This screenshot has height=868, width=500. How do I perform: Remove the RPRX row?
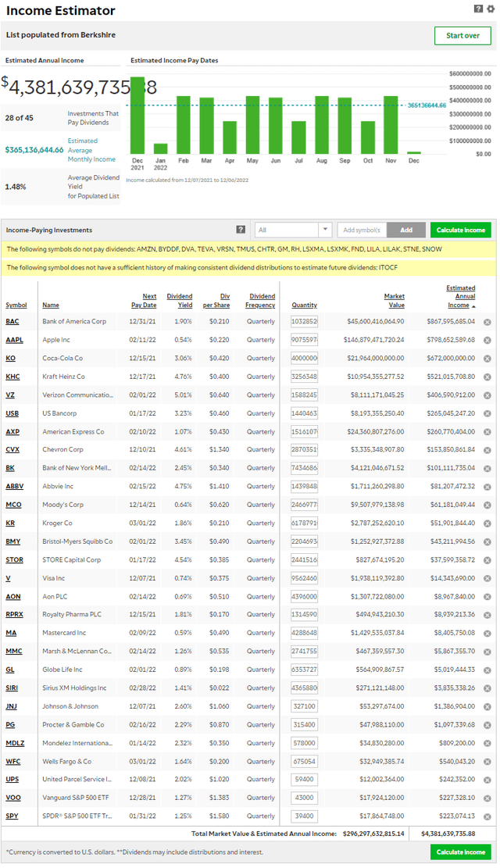[487, 615]
